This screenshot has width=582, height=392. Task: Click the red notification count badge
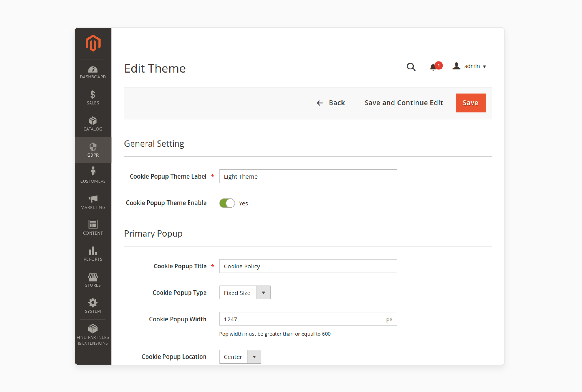pos(438,66)
